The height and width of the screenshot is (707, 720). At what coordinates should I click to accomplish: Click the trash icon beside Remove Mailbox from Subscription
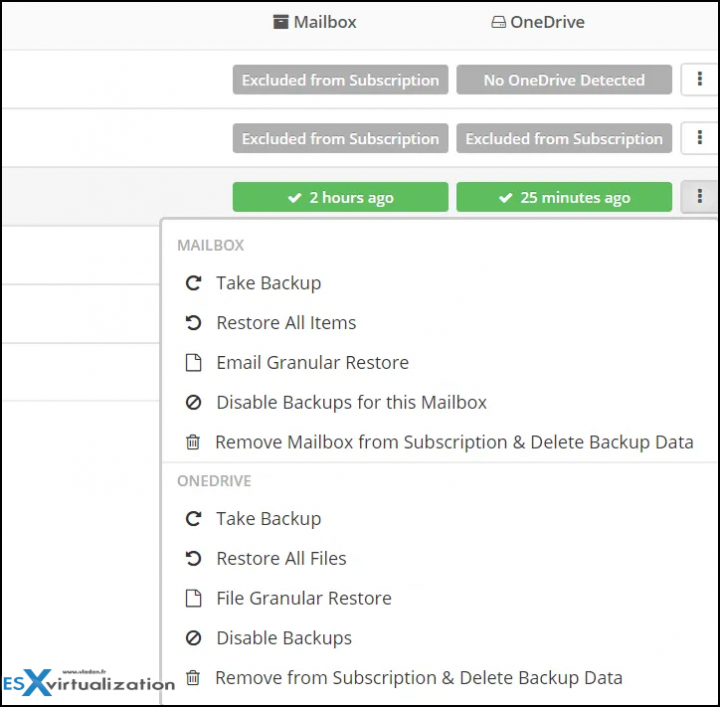pos(193,442)
